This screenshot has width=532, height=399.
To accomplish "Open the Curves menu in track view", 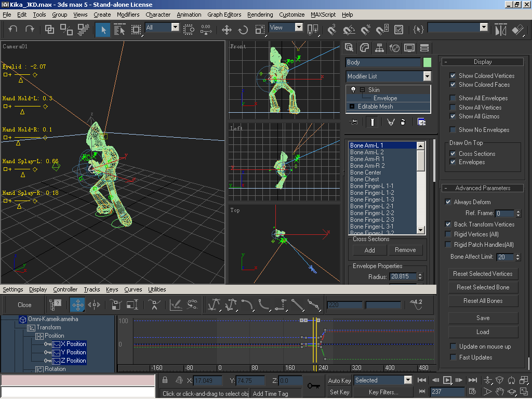I will pyautogui.click(x=133, y=289).
